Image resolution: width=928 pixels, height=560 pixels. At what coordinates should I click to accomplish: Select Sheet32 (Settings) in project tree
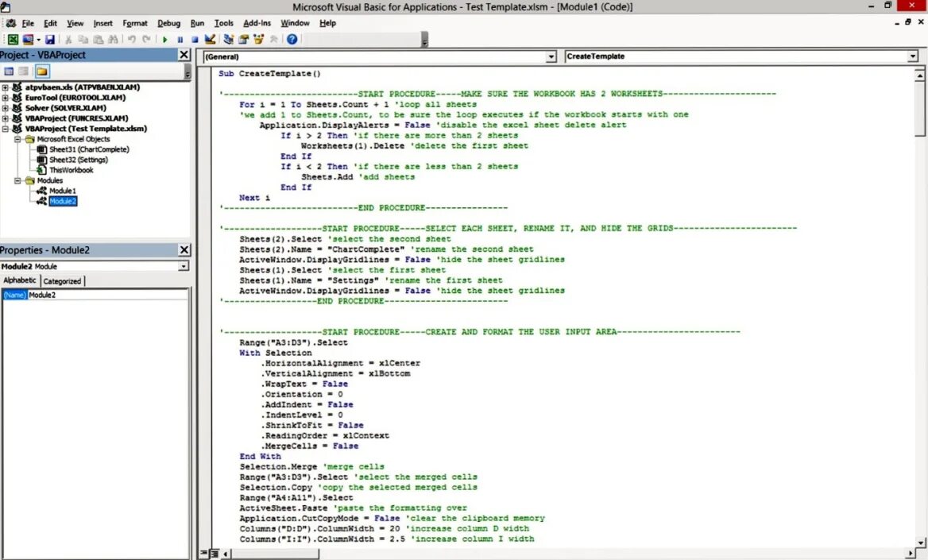pyautogui.click(x=78, y=160)
